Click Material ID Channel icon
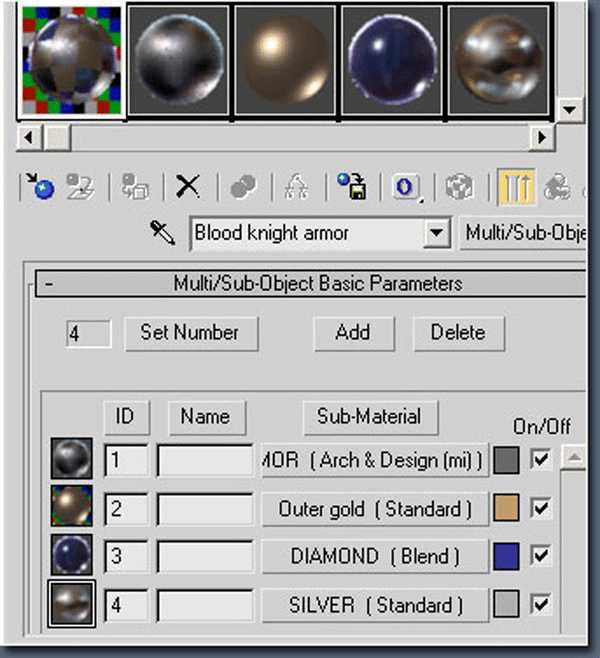The image size is (600, 658). click(405, 186)
